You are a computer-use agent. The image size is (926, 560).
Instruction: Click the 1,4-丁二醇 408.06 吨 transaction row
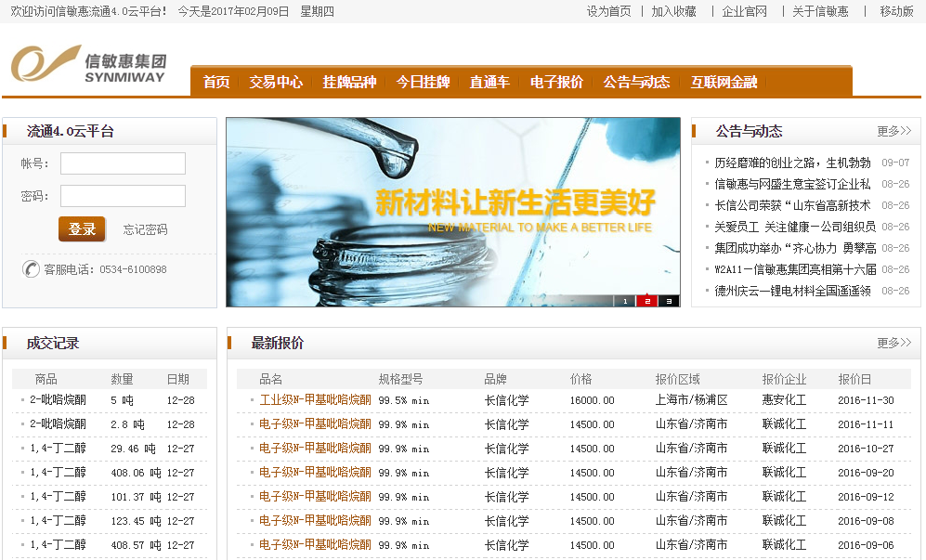110,473
